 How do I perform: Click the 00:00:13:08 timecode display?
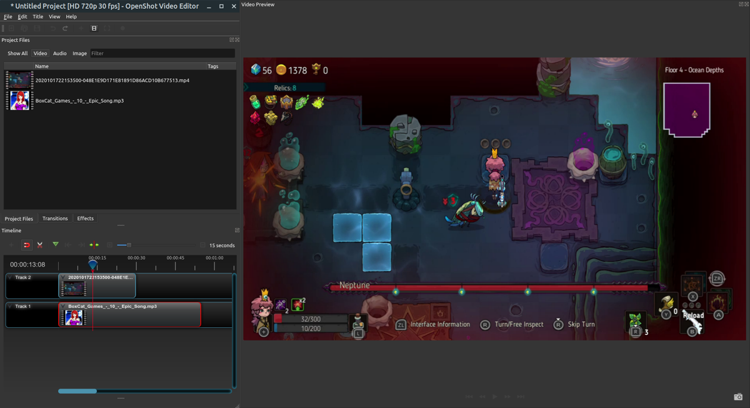27,265
